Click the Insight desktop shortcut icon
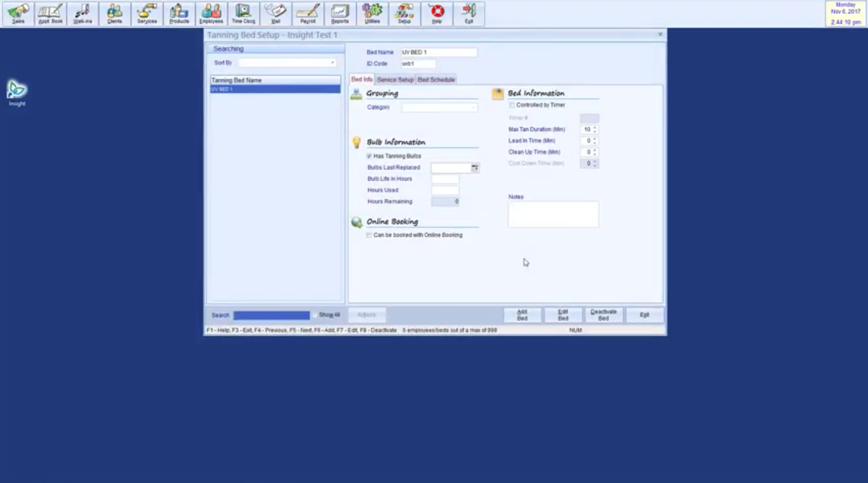Image resolution: width=868 pixels, height=483 pixels. tap(17, 93)
